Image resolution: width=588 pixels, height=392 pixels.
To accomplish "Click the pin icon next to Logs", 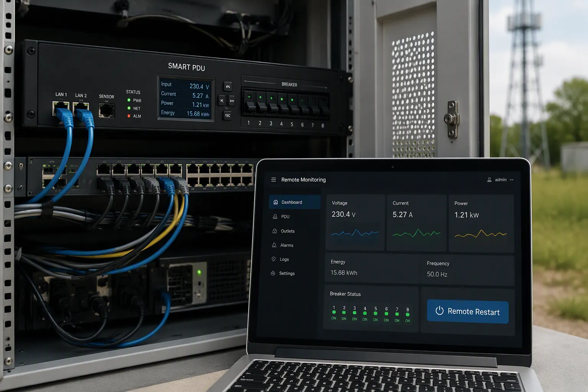I will pos(273,259).
